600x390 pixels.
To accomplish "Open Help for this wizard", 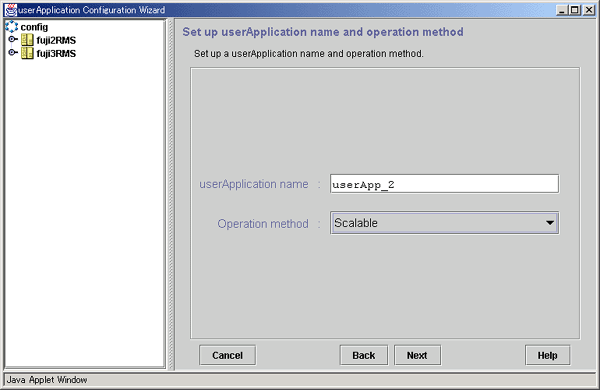I will [x=548, y=355].
